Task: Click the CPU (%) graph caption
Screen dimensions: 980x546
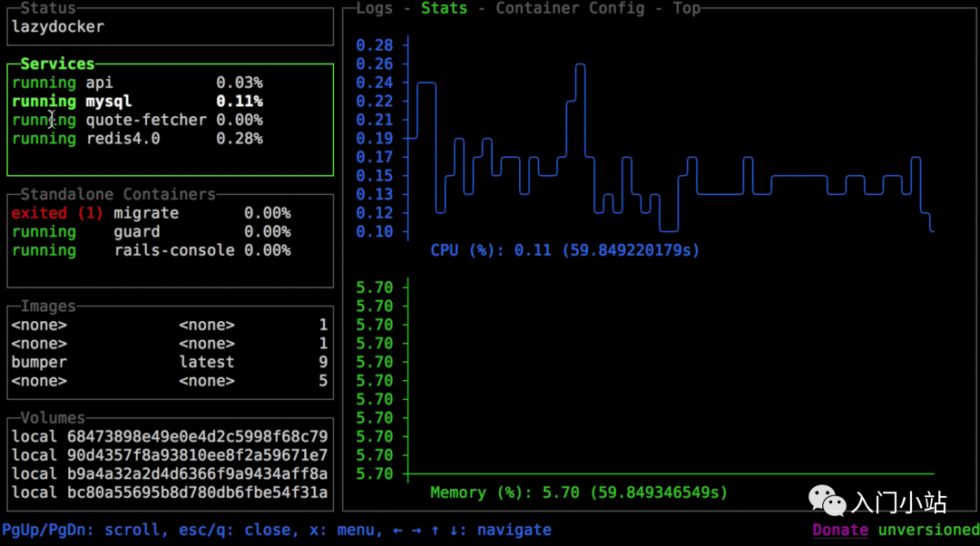Action: click(565, 250)
